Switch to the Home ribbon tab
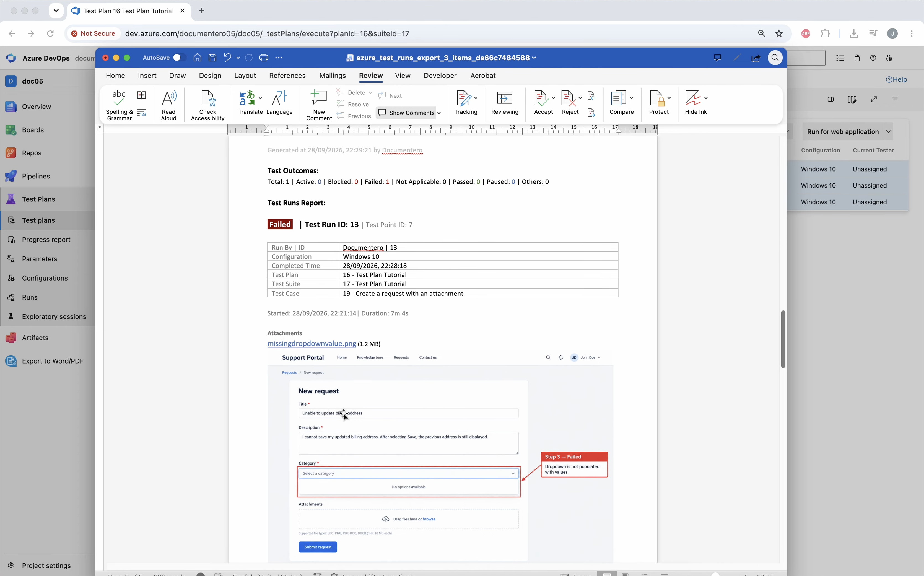The height and width of the screenshot is (576, 924). 115,76
